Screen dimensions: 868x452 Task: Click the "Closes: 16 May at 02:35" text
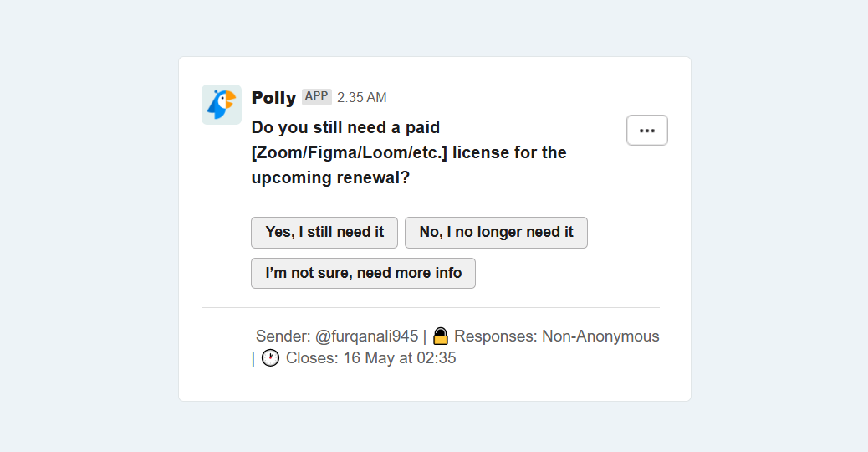[x=371, y=358]
